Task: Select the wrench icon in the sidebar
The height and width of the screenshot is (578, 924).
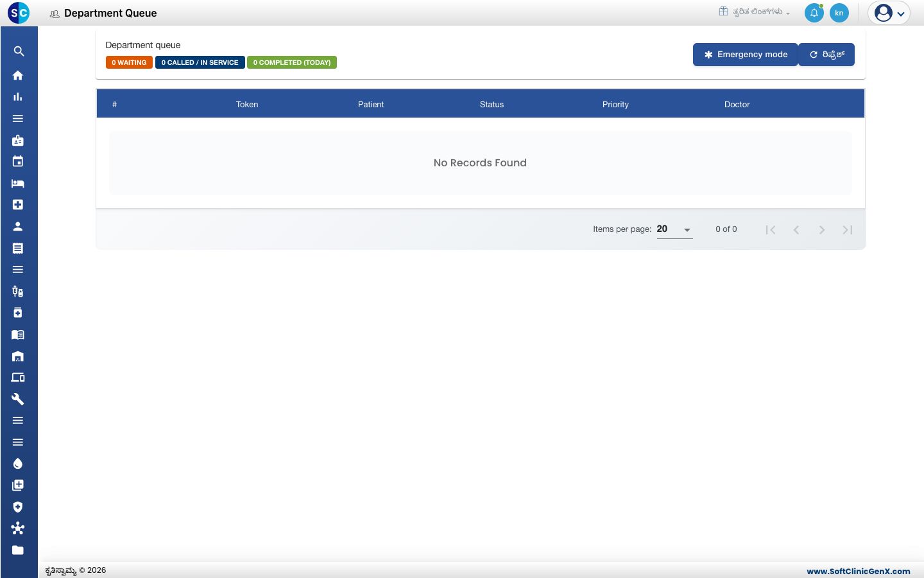Action: [x=18, y=399]
